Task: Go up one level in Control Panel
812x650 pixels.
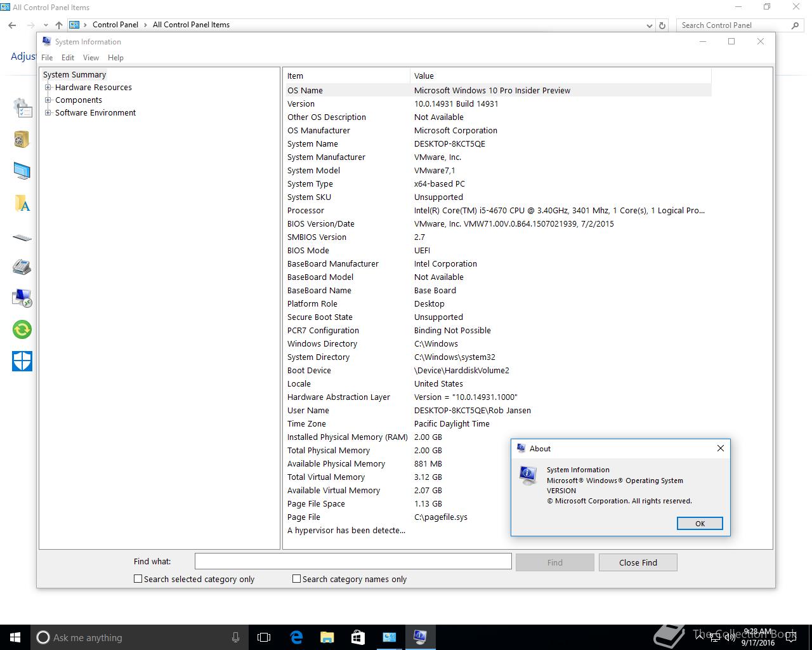Action: (58, 25)
